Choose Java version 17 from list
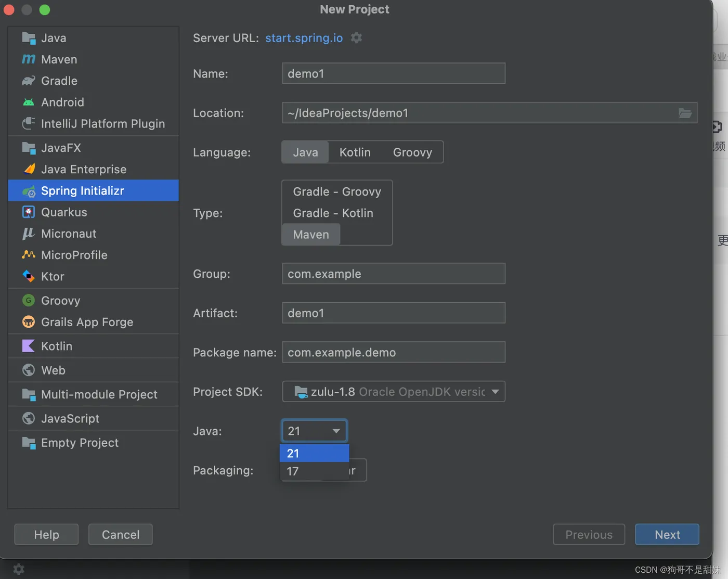 coord(293,471)
